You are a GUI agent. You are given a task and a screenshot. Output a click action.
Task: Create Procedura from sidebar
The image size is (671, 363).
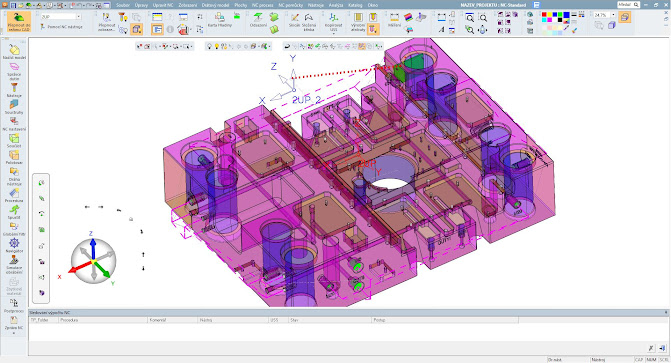tap(14, 195)
